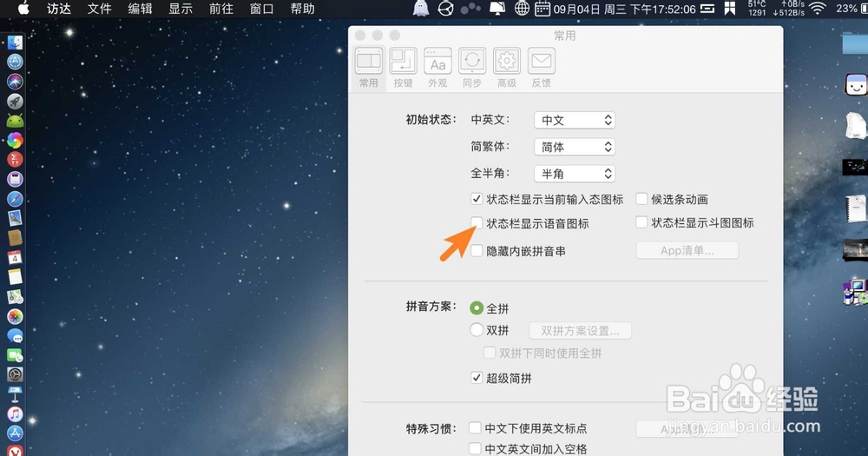Uncheck the 超级简拼 checkbox
The height and width of the screenshot is (456, 868).
pyautogui.click(x=476, y=378)
